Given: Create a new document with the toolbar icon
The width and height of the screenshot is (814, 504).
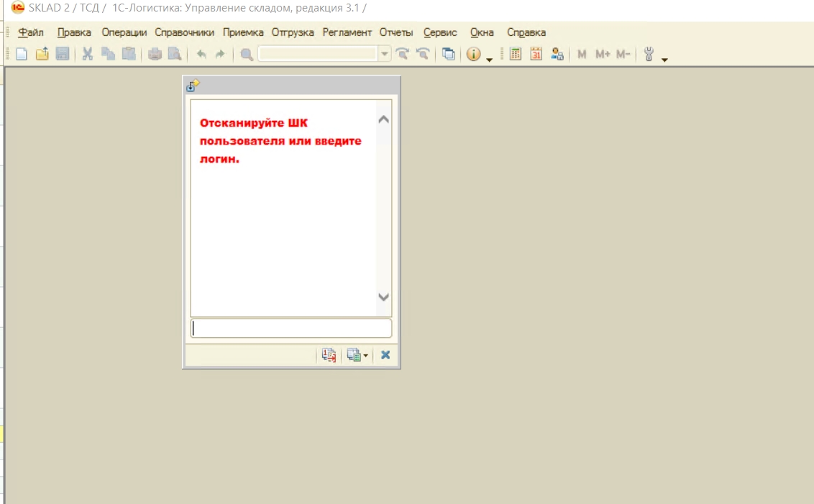Looking at the screenshot, I should click(22, 54).
